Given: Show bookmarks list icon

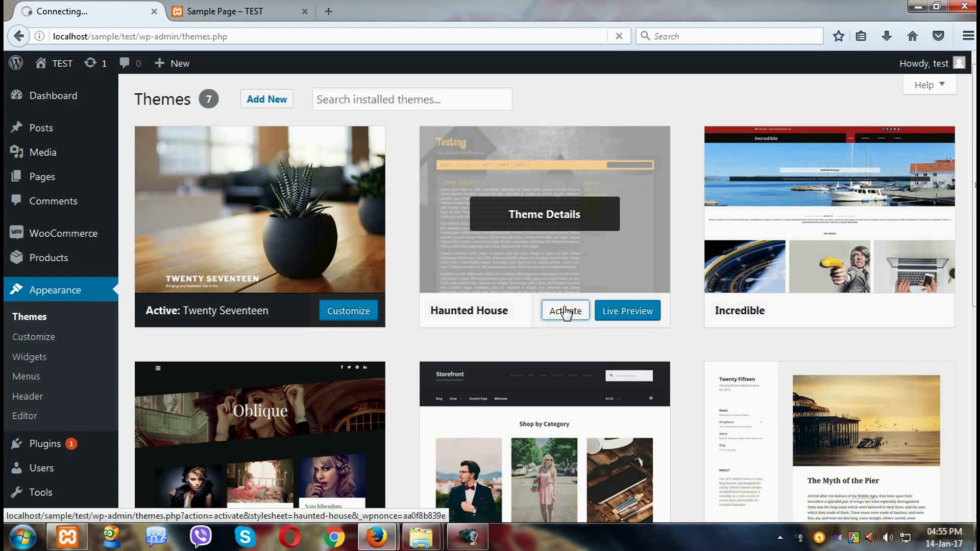Looking at the screenshot, I should click(861, 36).
